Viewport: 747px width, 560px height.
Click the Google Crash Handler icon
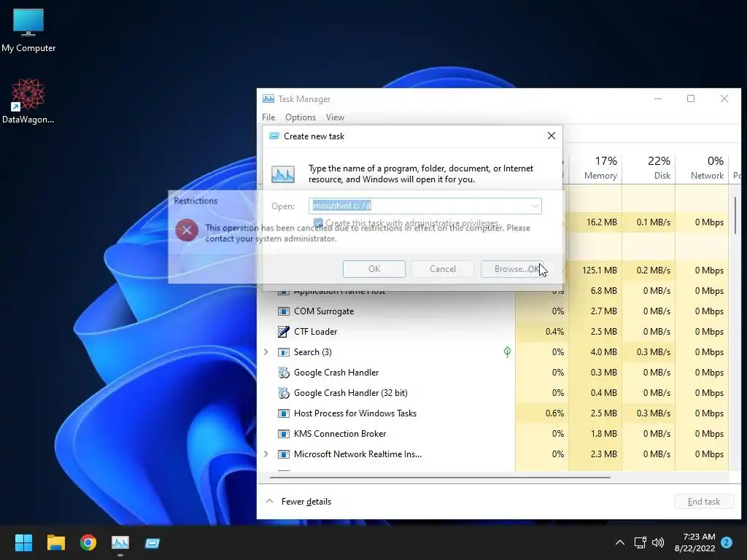click(x=284, y=373)
